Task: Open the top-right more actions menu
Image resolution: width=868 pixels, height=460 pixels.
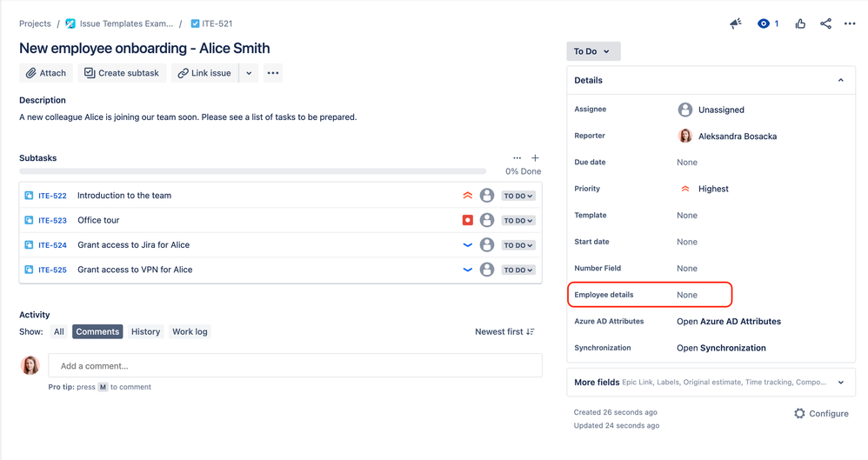Action: click(850, 23)
